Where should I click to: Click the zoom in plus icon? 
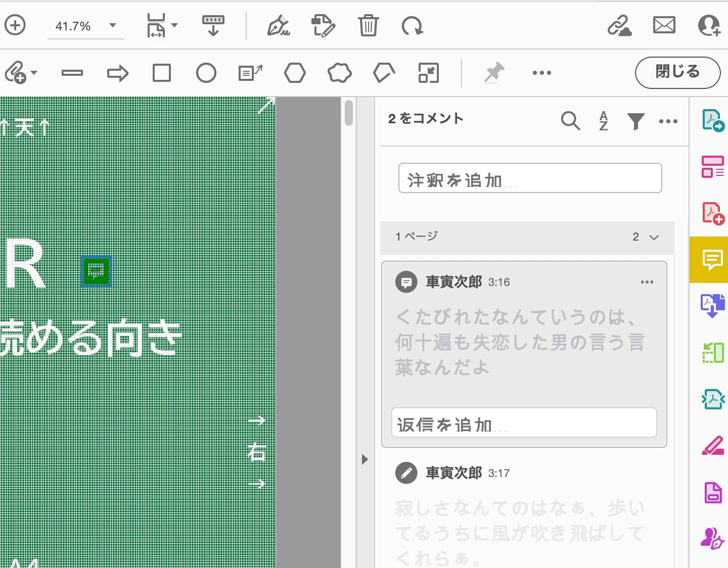point(15,25)
